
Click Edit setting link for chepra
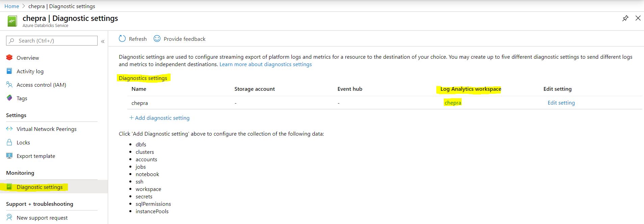561,103
